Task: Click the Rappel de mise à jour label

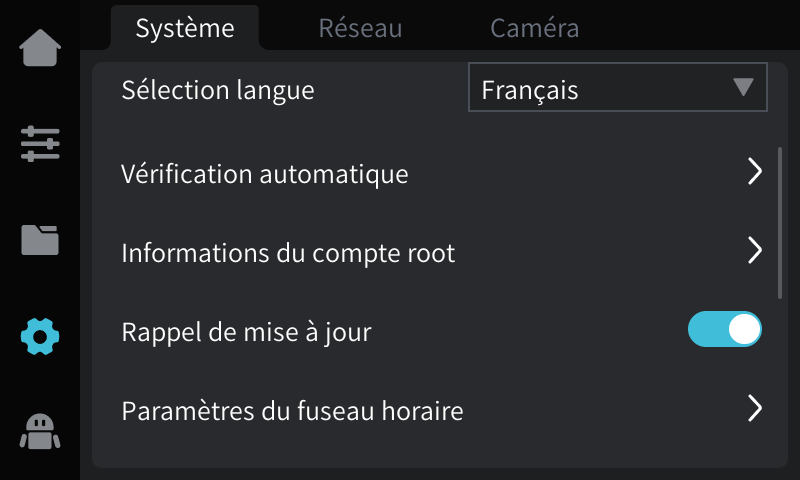Action: (x=246, y=331)
